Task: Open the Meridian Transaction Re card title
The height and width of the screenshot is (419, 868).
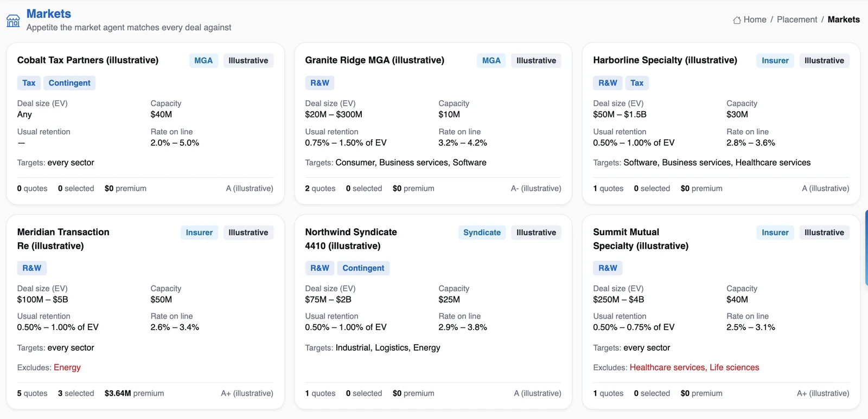Action: (63, 239)
